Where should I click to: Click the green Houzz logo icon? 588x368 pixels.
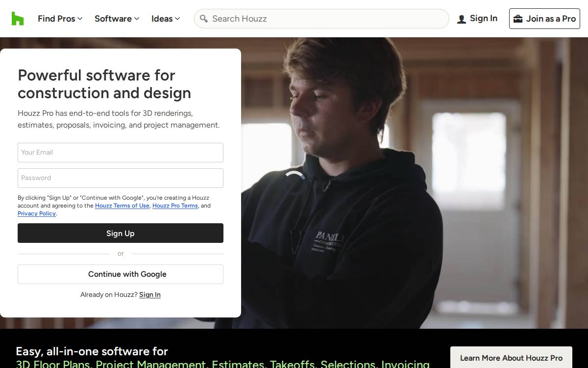click(x=18, y=19)
